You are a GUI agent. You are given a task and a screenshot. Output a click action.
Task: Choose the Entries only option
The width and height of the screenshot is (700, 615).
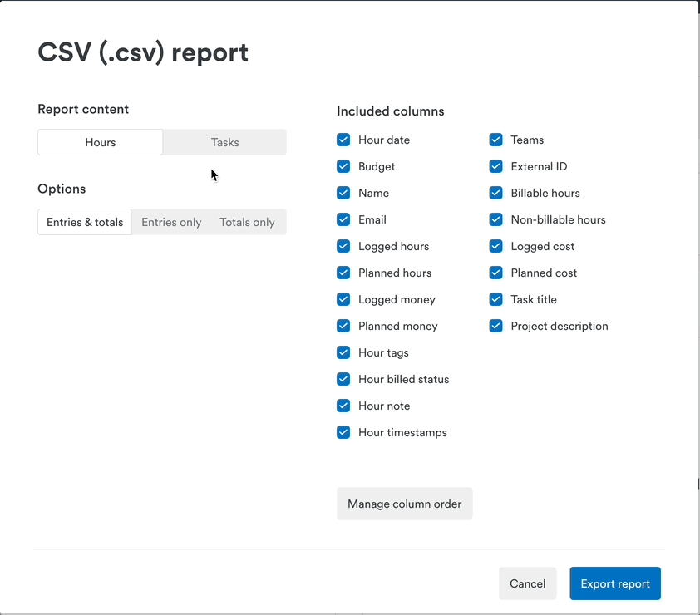171,222
